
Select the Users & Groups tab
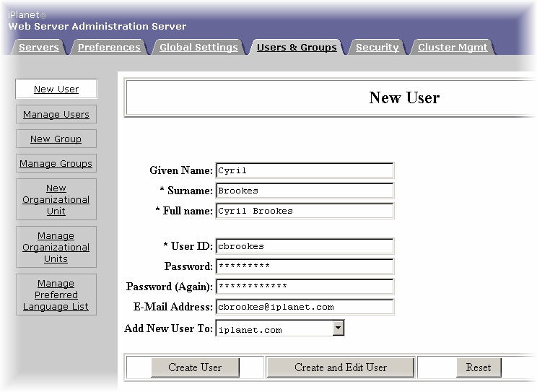click(x=297, y=48)
